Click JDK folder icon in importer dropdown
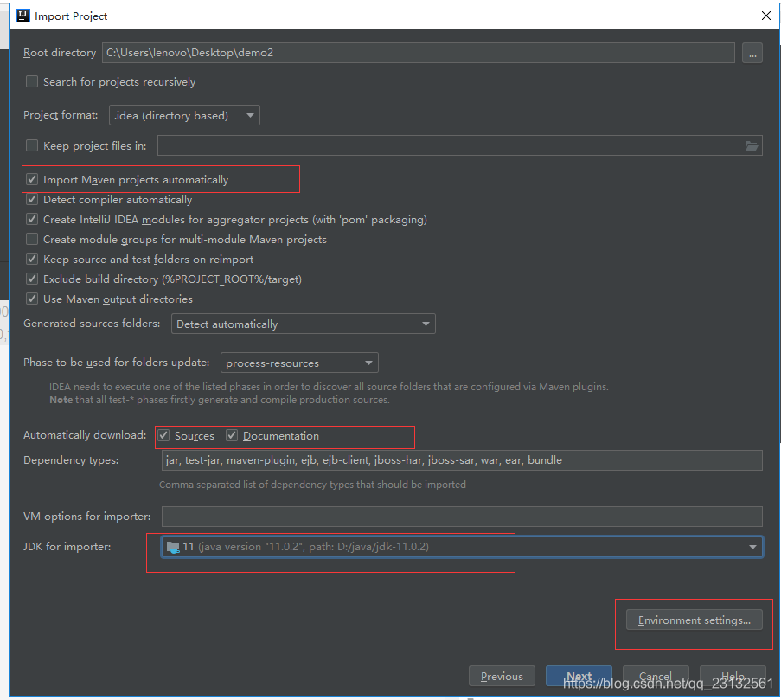Image resolution: width=781 pixels, height=700 pixels. tap(173, 547)
